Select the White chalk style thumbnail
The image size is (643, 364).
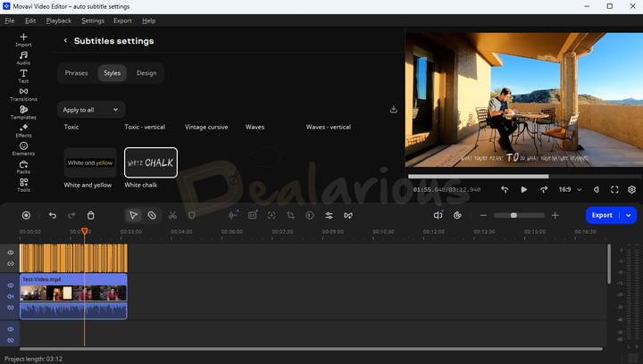[x=151, y=162]
